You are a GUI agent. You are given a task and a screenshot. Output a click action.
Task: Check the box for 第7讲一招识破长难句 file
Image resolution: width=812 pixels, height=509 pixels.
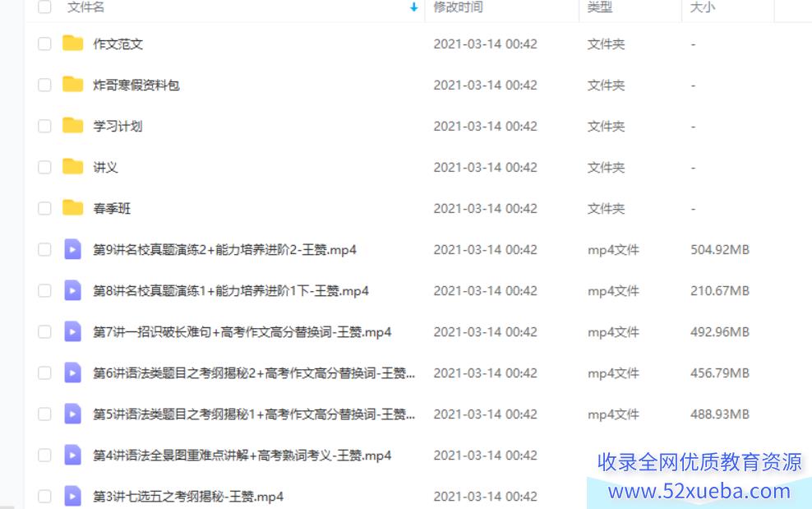point(44,331)
